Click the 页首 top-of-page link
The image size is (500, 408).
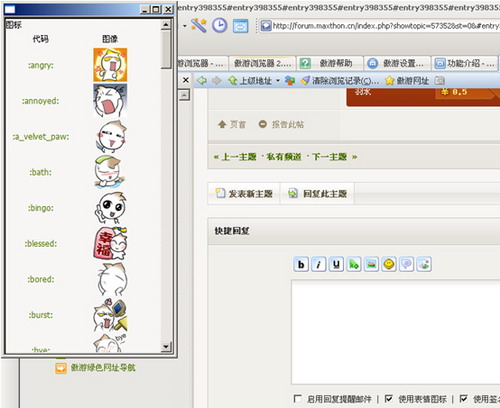232,124
